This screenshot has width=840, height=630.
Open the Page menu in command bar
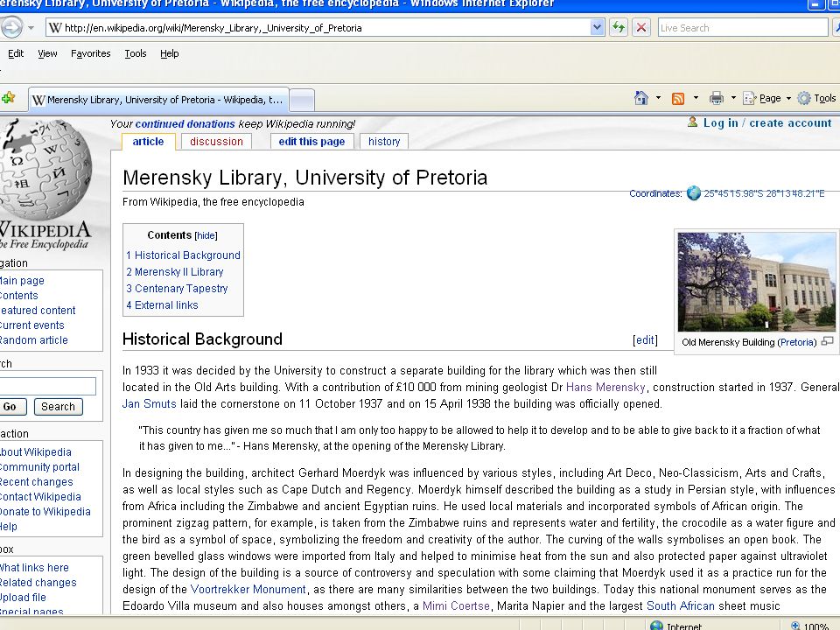(x=766, y=98)
